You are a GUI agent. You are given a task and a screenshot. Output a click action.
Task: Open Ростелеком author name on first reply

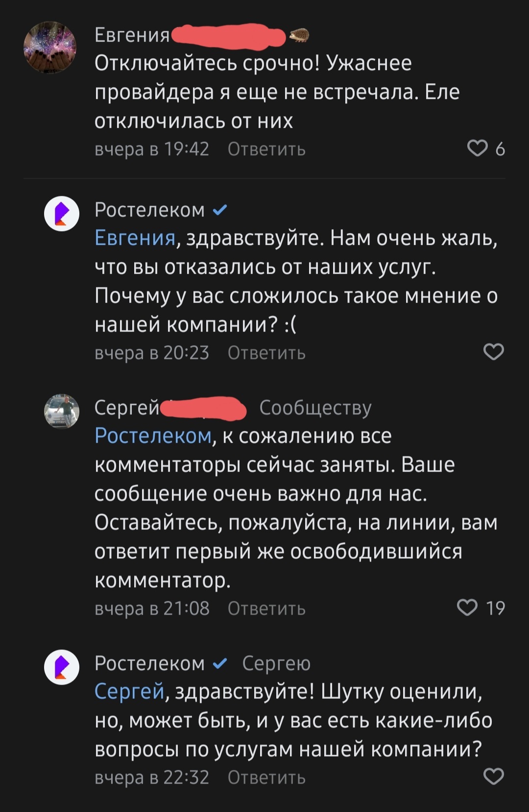149,210
